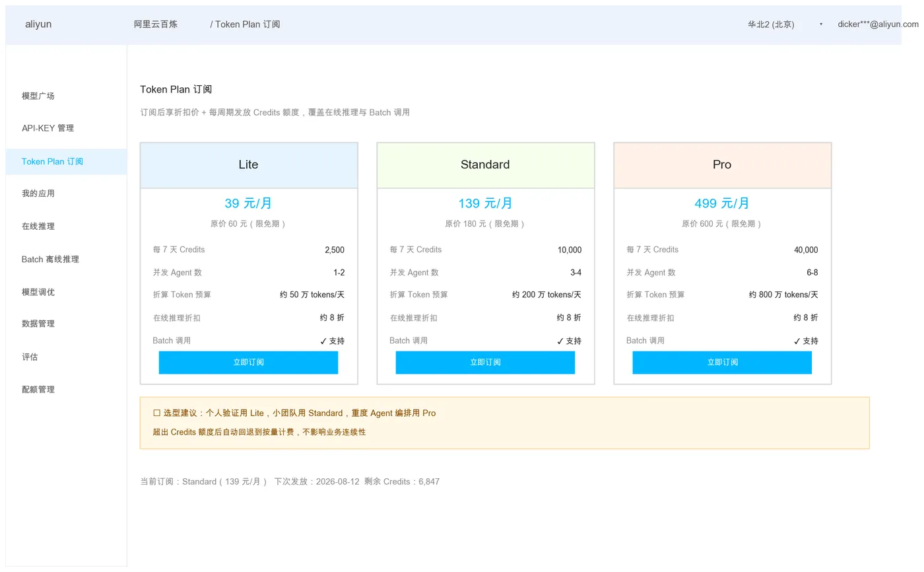
Task: Click 原价 60 元 original price text
Action: [x=248, y=224]
